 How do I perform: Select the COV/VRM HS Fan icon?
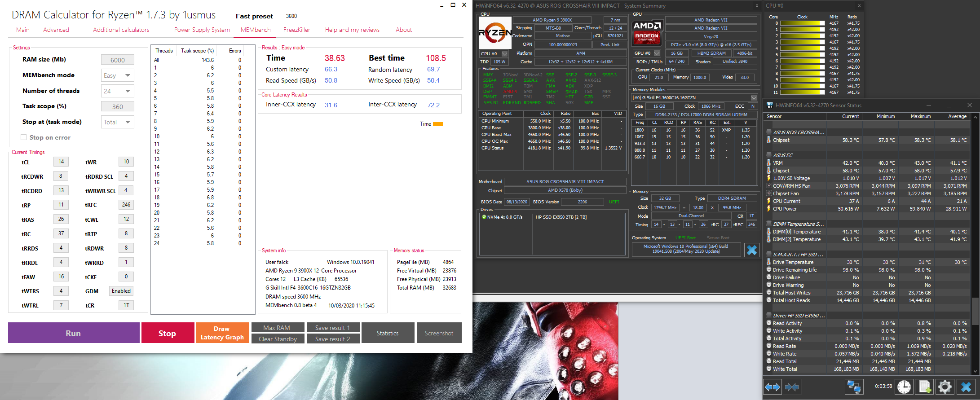768,186
